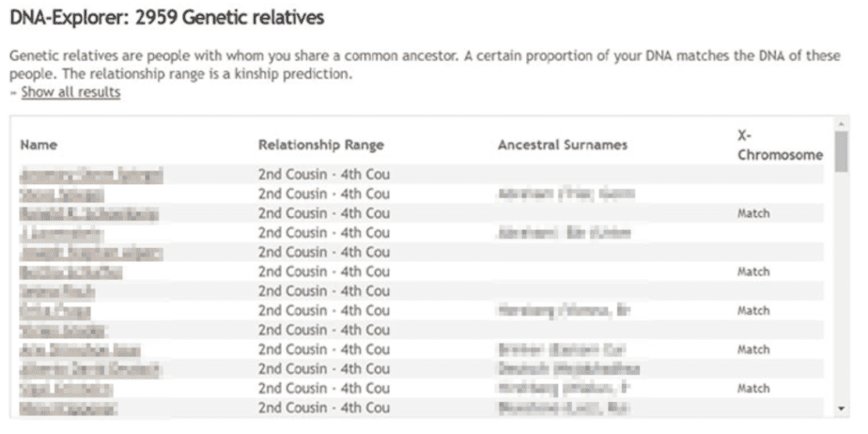The height and width of the screenshot is (434, 868).
Task: Open the blurred name in last visible row
Action: (69, 409)
